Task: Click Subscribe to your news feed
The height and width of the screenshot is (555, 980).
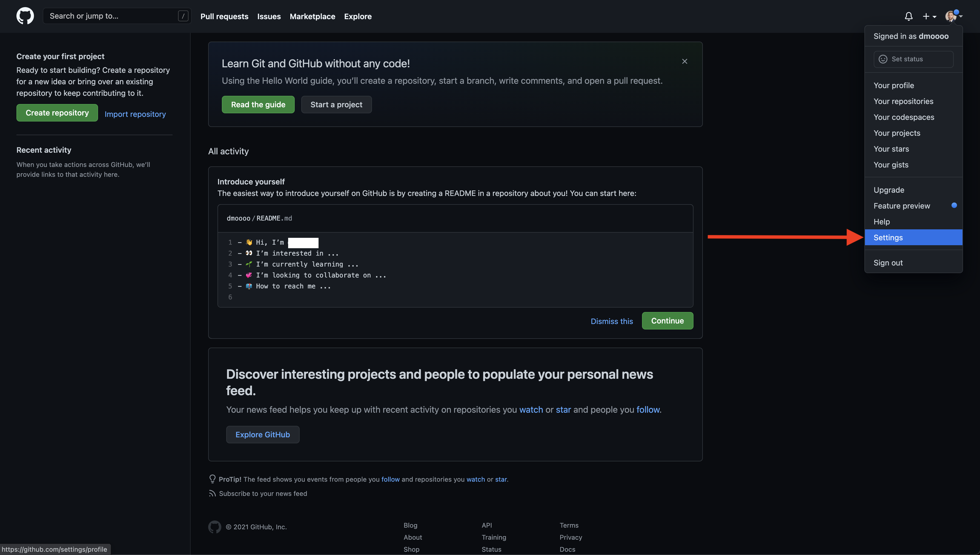Action: 263,494
